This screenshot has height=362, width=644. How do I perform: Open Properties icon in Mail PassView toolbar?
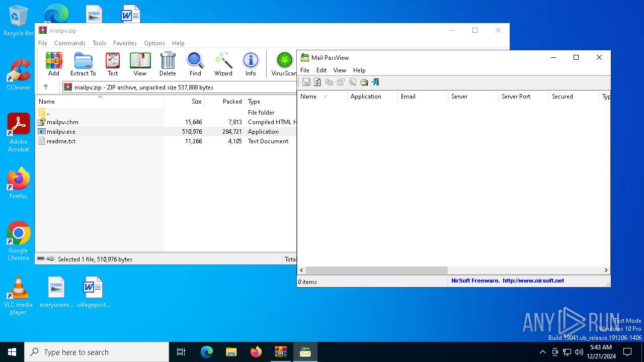(x=341, y=82)
